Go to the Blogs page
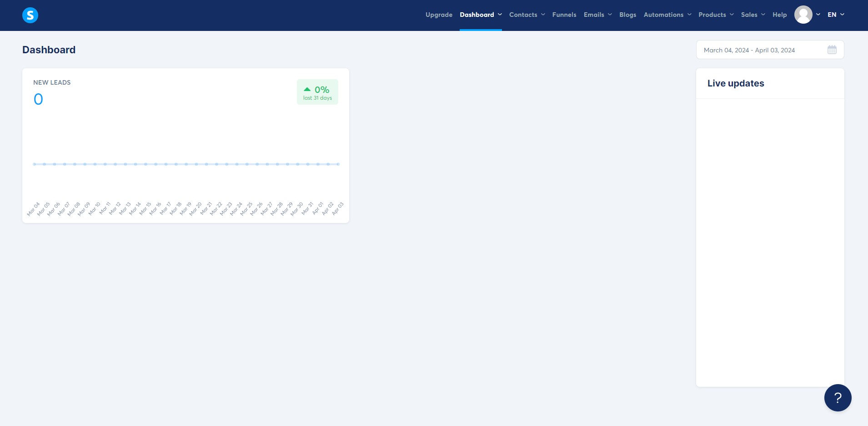 (627, 15)
